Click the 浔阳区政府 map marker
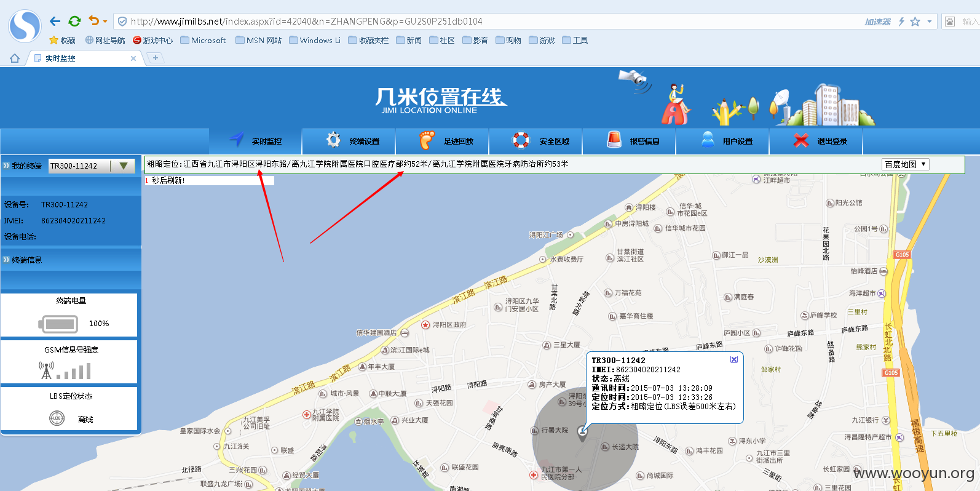This screenshot has width=980, height=491. 425,324
